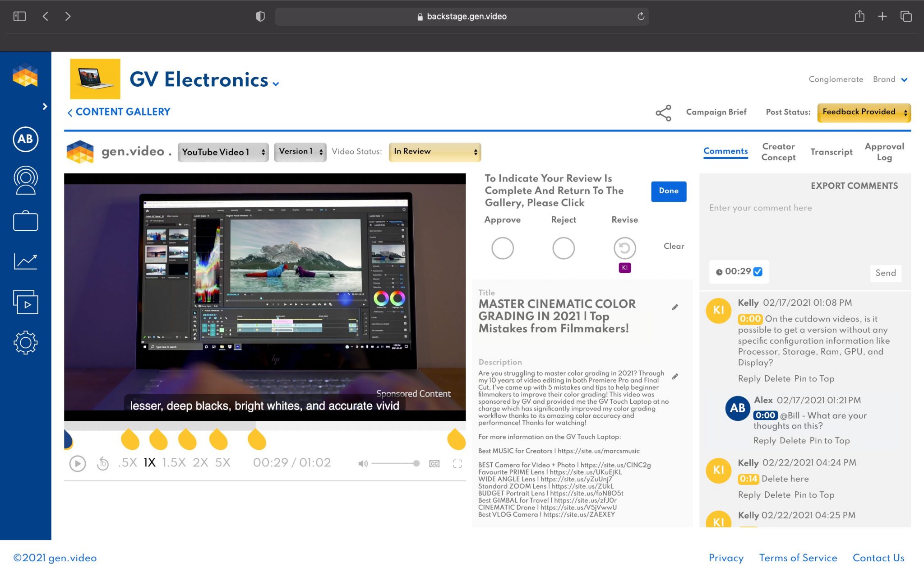Image resolution: width=924 pixels, height=578 pixels.
Task: Click the video progress bar
Action: coord(265,425)
